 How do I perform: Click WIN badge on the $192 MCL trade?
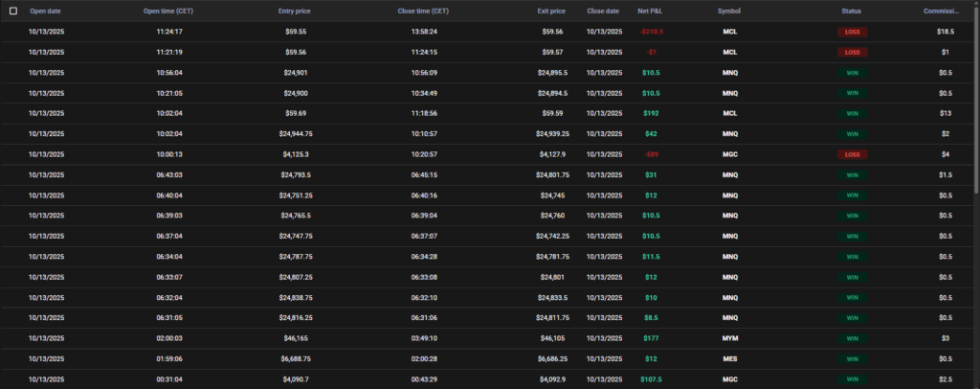(852, 113)
